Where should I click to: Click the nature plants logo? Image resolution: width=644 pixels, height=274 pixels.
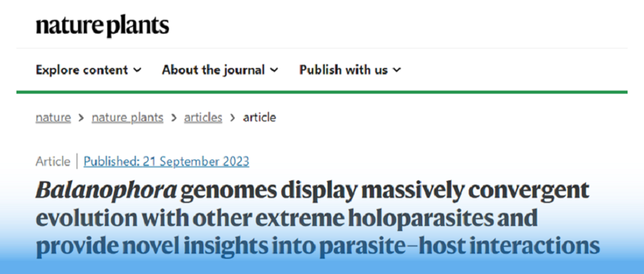(102, 26)
